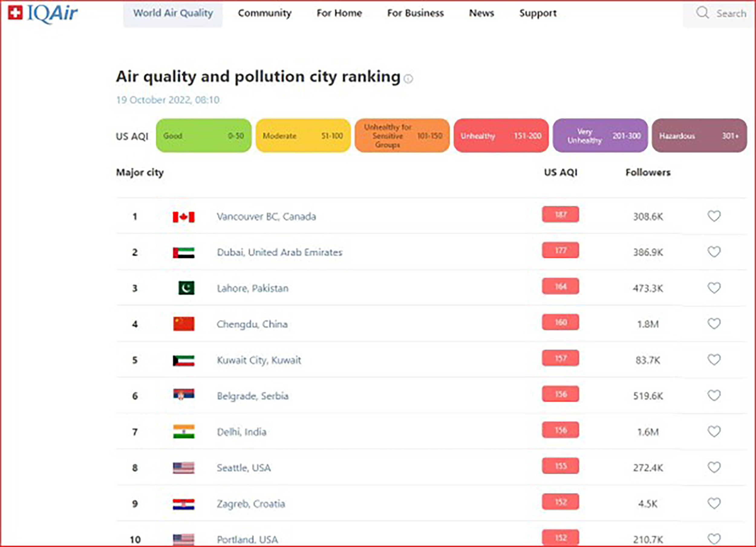Click the Kuwait flag icon
756x547 pixels.
click(x=183, y=361)
